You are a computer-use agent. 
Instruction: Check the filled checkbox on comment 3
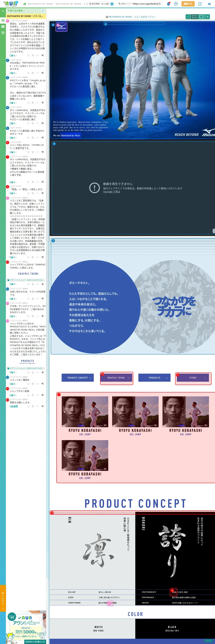[x=33, y=103]
